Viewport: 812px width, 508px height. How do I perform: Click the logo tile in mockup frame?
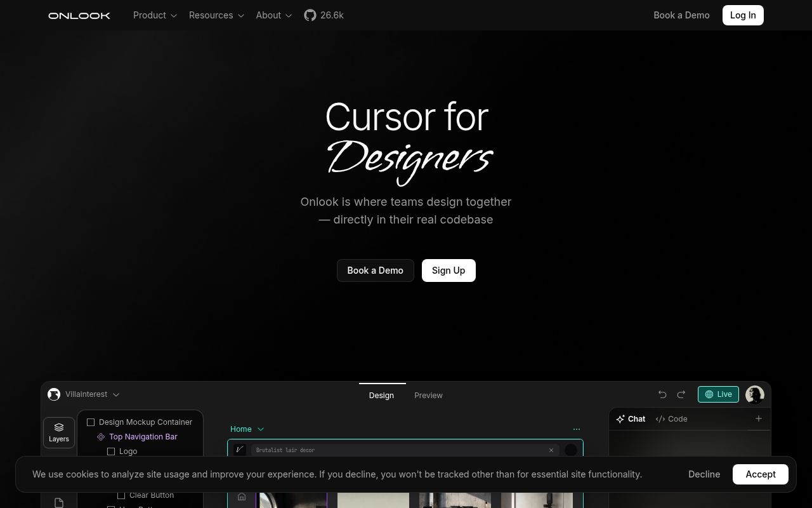click(240, 450)
